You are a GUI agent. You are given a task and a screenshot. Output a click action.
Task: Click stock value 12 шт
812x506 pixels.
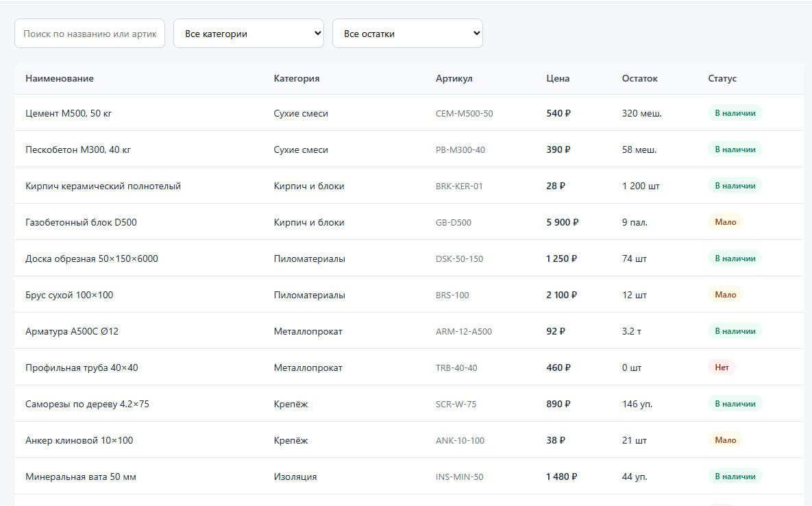click(x=635, y=295)
